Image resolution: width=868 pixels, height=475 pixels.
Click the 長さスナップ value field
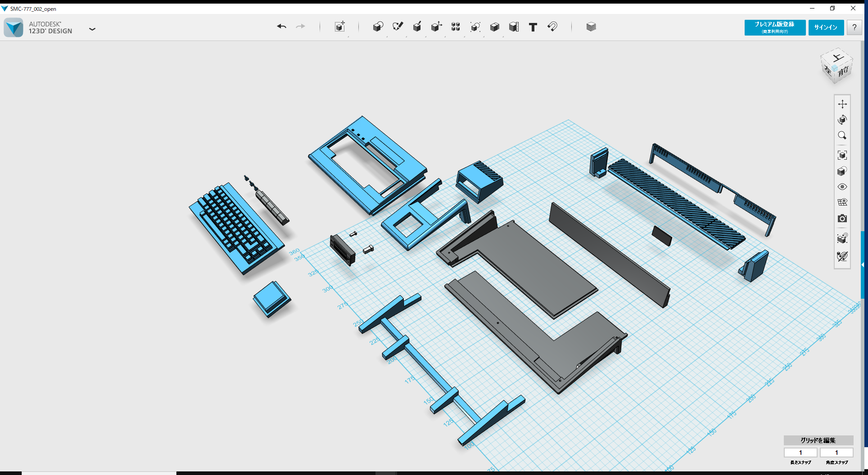coord(800,453)
